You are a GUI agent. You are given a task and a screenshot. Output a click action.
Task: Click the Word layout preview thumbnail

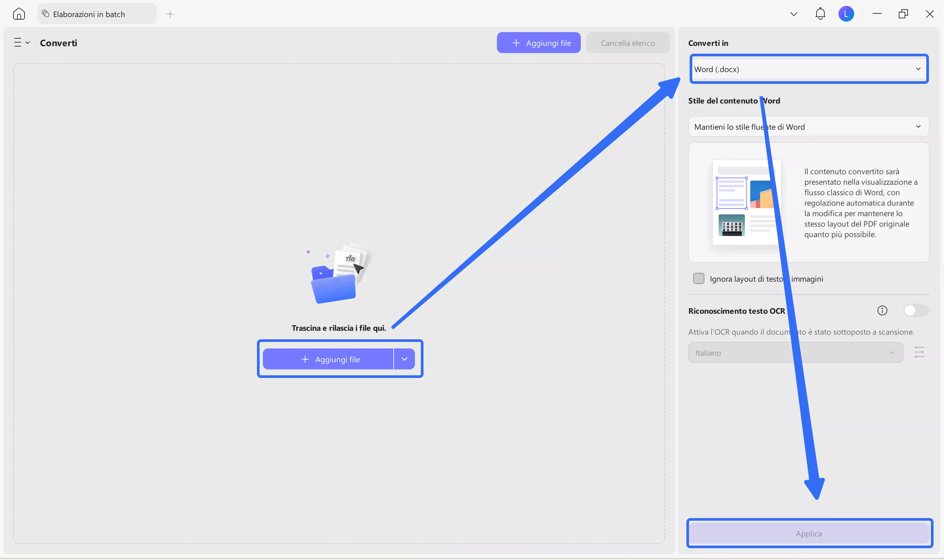(x=746, y=202)
